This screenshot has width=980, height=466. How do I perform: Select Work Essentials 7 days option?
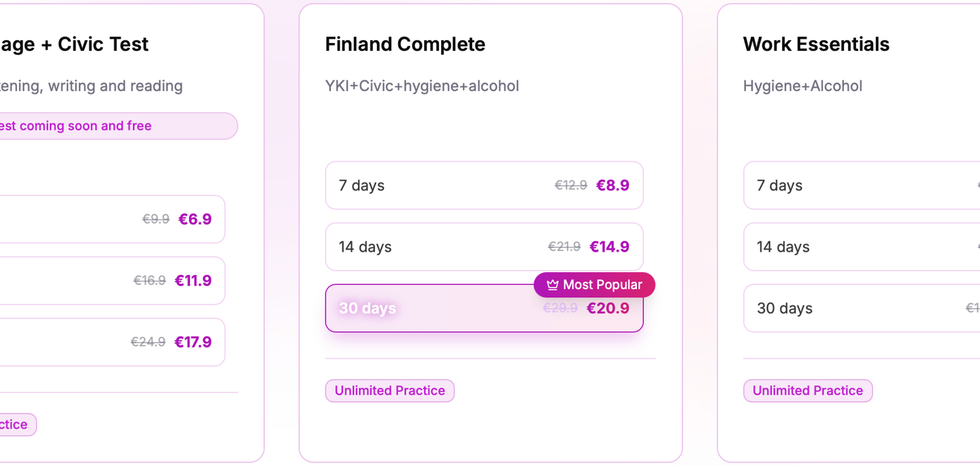(x=862, y=186)
